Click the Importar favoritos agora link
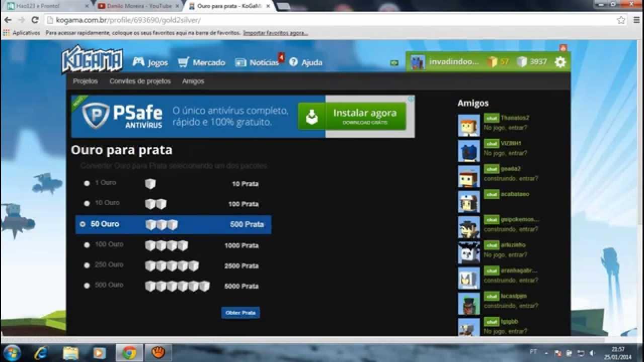Screen dimensions: 644x362 275,33
